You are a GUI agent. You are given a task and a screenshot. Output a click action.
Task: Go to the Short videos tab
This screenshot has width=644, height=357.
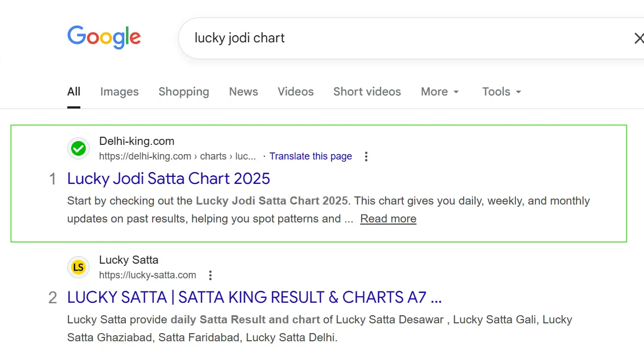pyautogui.click(x=367, y=92)
